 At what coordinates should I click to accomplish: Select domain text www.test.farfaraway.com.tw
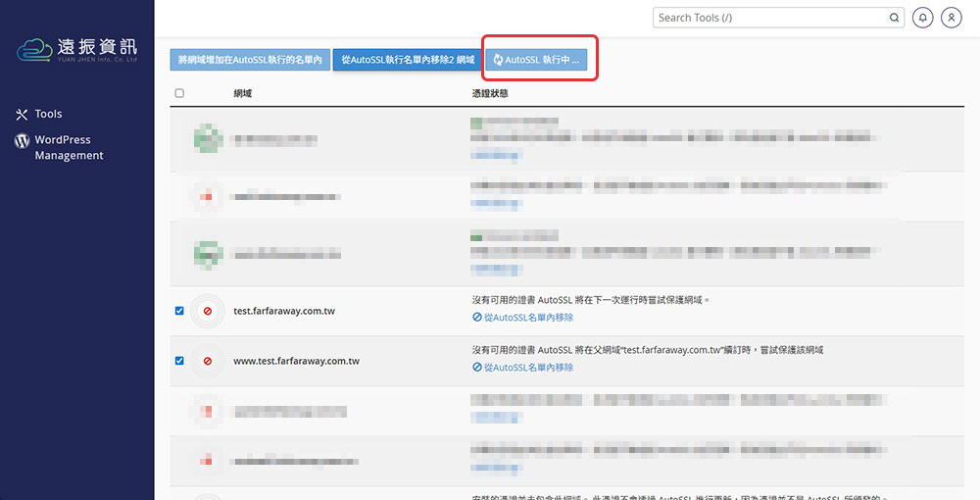[x=296, y=361]
